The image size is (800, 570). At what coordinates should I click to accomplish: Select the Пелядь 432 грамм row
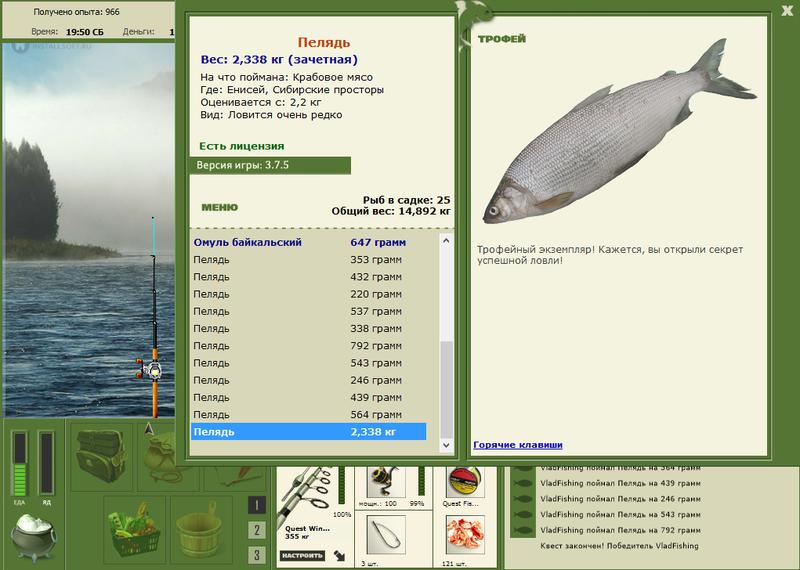[309, 277]
